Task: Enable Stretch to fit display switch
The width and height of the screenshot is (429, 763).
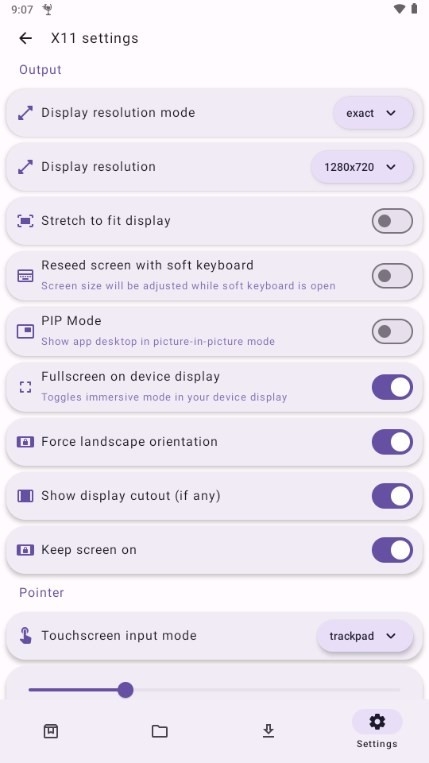Action: 392,221
